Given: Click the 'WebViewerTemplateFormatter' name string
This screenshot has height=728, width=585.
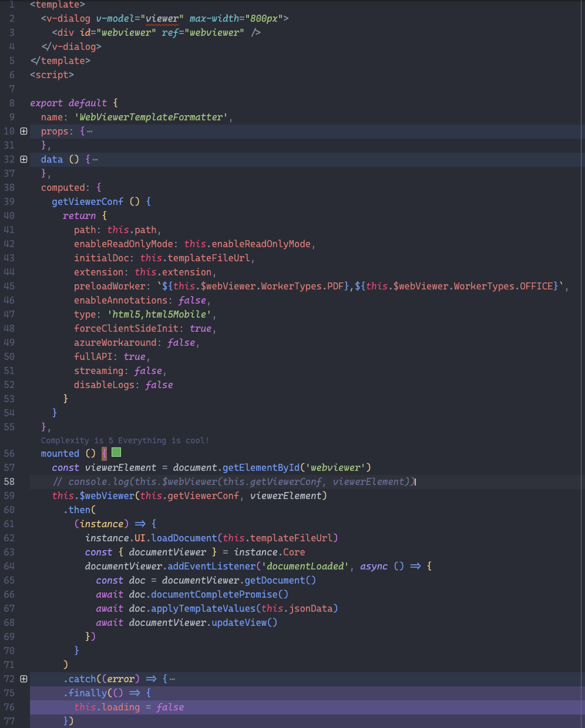Looking at the screenshot, I should click(150, 117).
